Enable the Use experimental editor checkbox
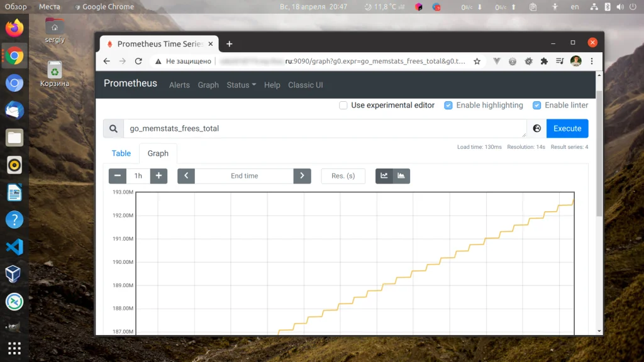The width and height of the screenshot is (644, 362). pyautogui.click(x=343, y=106)
